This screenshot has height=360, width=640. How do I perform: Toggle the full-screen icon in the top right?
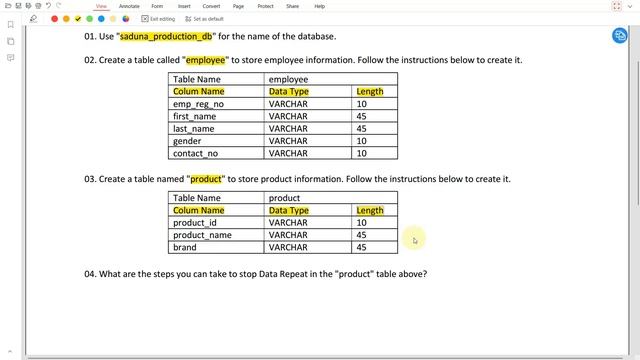(x=617, y=6)
